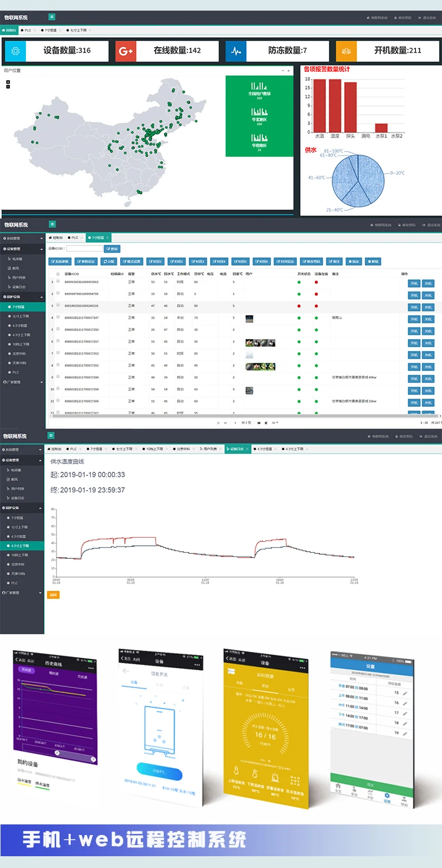Switch to the PLC tab on the dashboard

(x=27, y=29)
